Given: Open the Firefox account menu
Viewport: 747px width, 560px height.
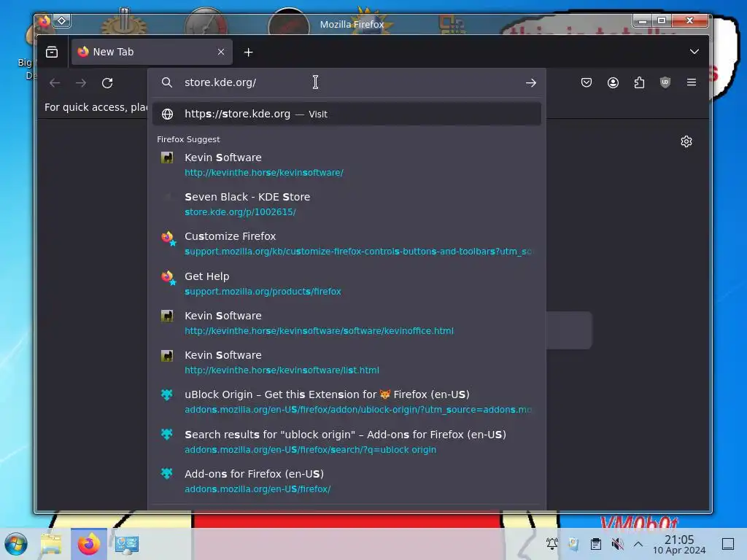Looking at the screenshot, I should pyautogui.click(x=613, y=82).
